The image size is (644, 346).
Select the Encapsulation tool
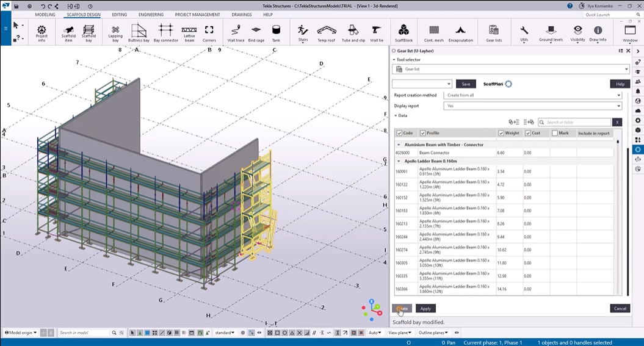click(x=460, y=34)
